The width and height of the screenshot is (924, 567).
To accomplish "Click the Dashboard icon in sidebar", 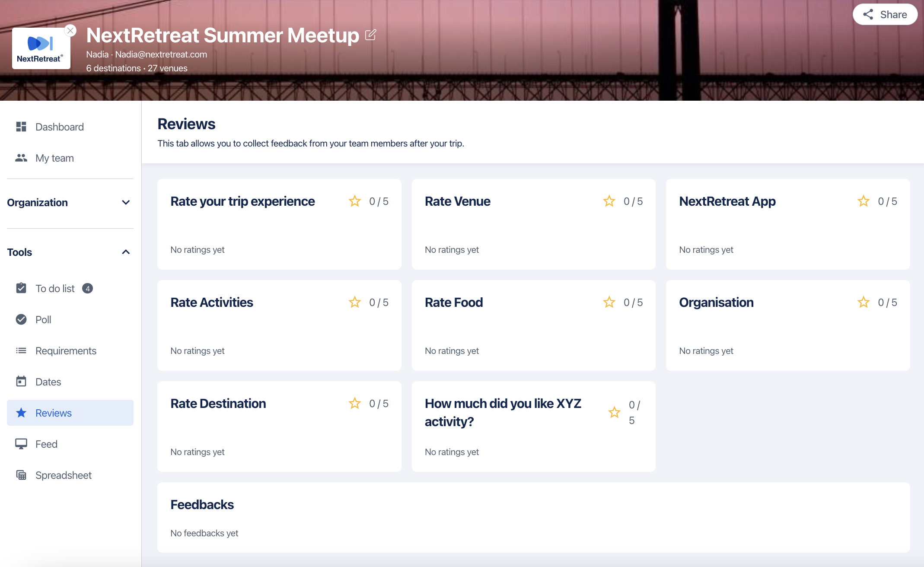I will coord(21,126).
